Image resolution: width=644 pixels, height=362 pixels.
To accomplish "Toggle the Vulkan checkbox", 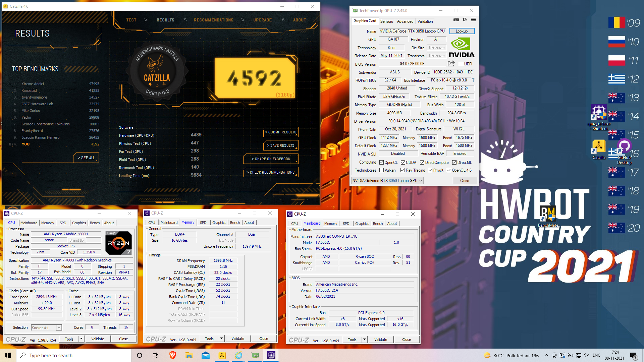I will (381, 170).
